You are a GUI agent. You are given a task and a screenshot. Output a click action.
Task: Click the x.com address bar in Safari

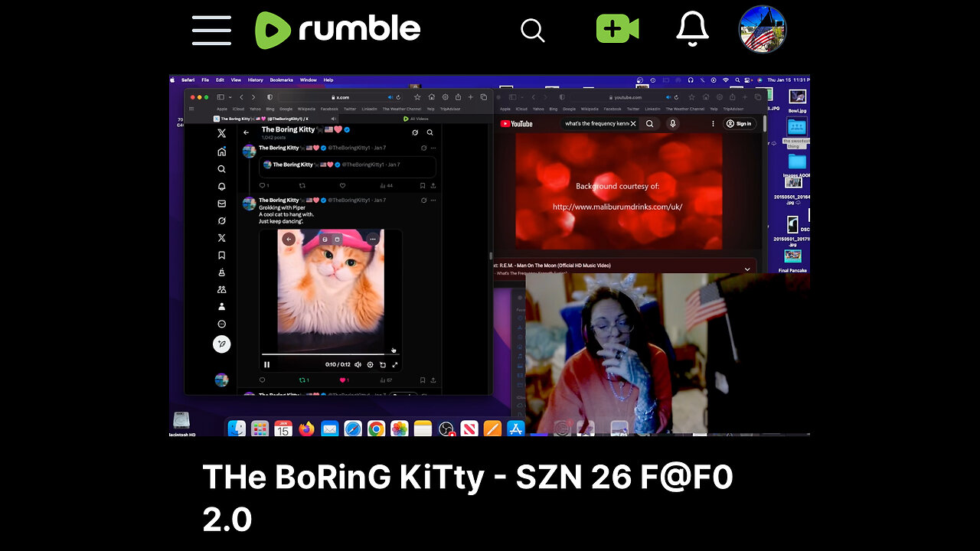point(341,97)
